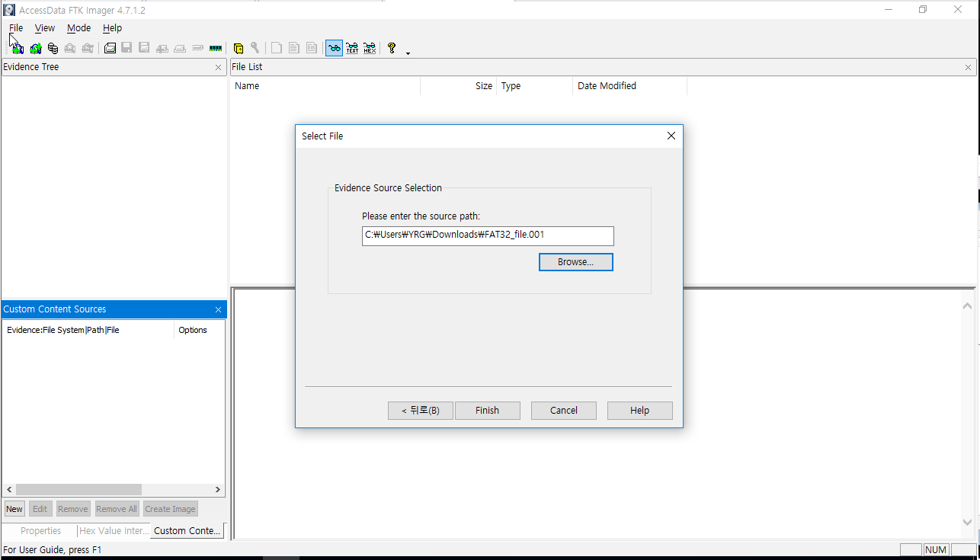Viewport: 980px width, 560px height.
Task: Open the Mode menu
Action: 78,27
